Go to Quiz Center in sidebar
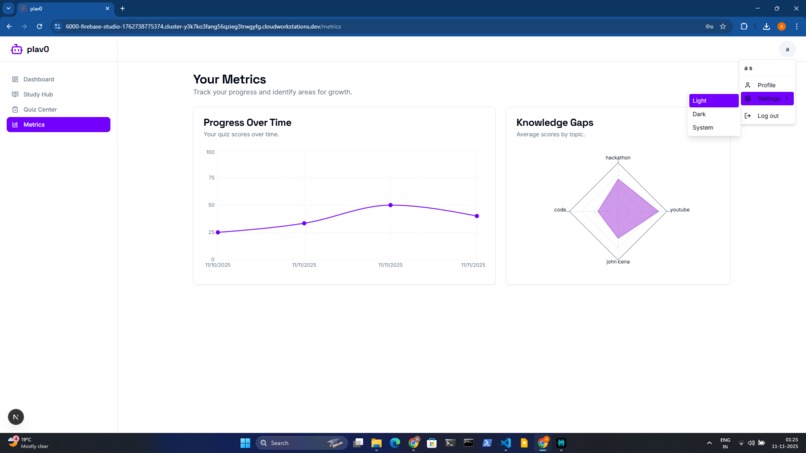 pos(58,110)
